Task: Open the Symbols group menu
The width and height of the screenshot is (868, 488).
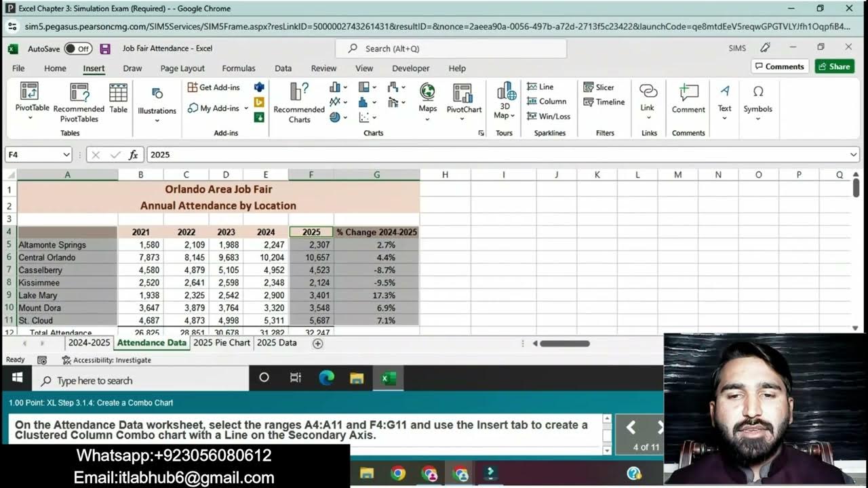Action: 757,102
